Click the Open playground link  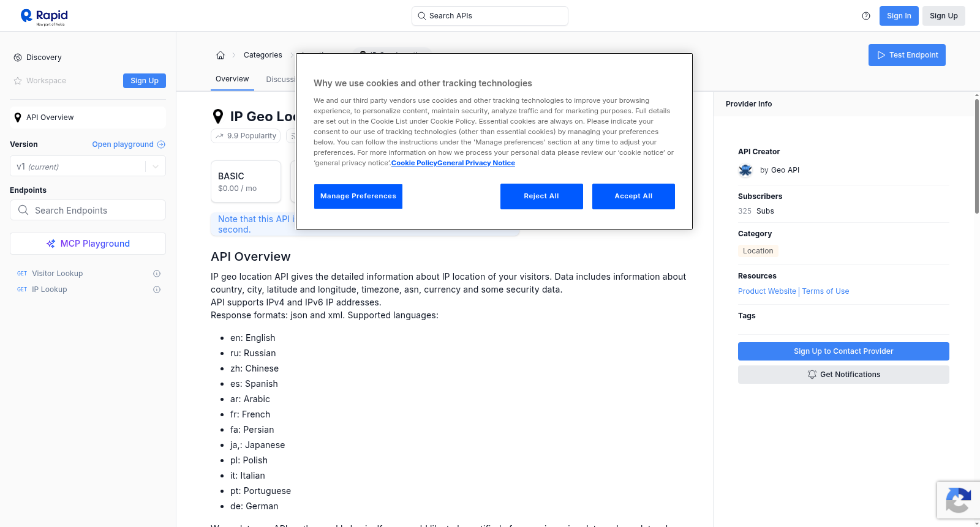(x=123, y=144)
